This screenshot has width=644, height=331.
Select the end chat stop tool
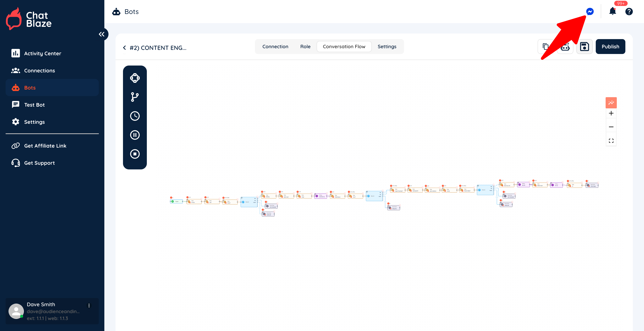point(135,154)
